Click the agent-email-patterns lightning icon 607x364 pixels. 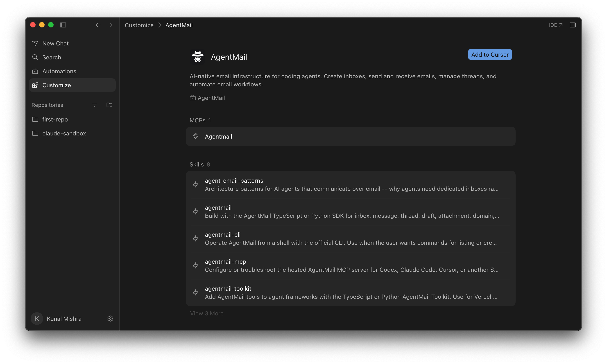195,184
